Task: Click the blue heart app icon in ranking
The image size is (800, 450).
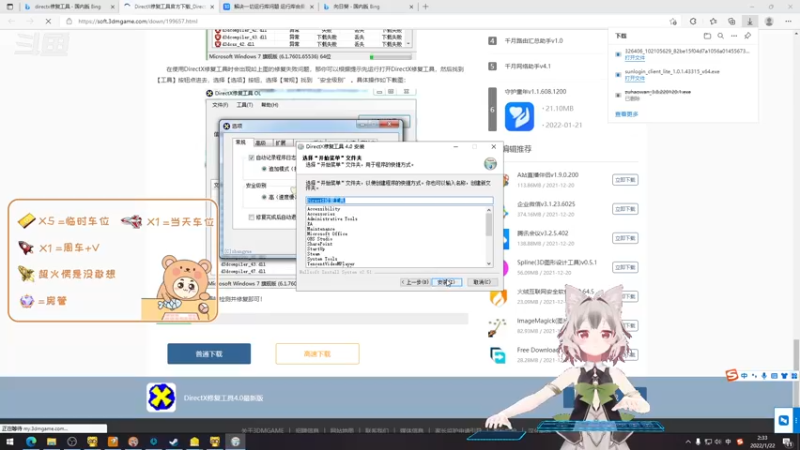Action: [x=519, y=116]
